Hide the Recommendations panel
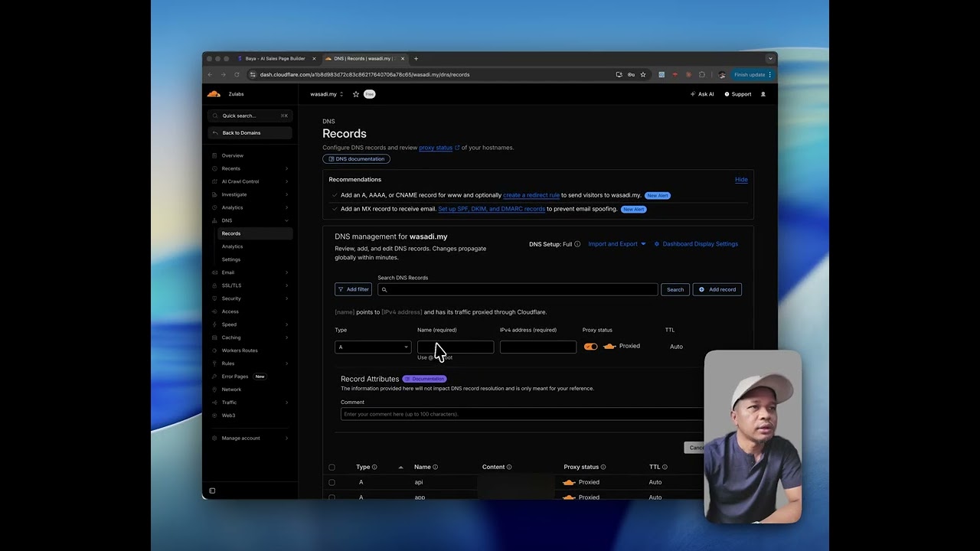 pyautogui.click(x=741, y=180)
